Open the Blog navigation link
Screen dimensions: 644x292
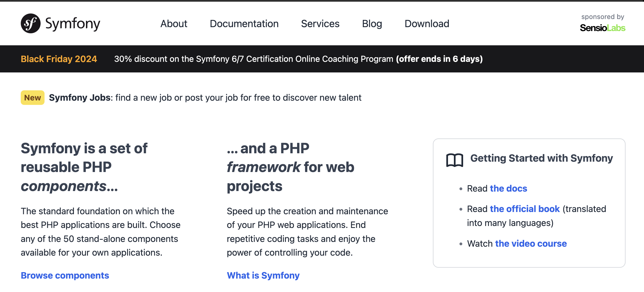pyautogui.click(x=372, y=24)
